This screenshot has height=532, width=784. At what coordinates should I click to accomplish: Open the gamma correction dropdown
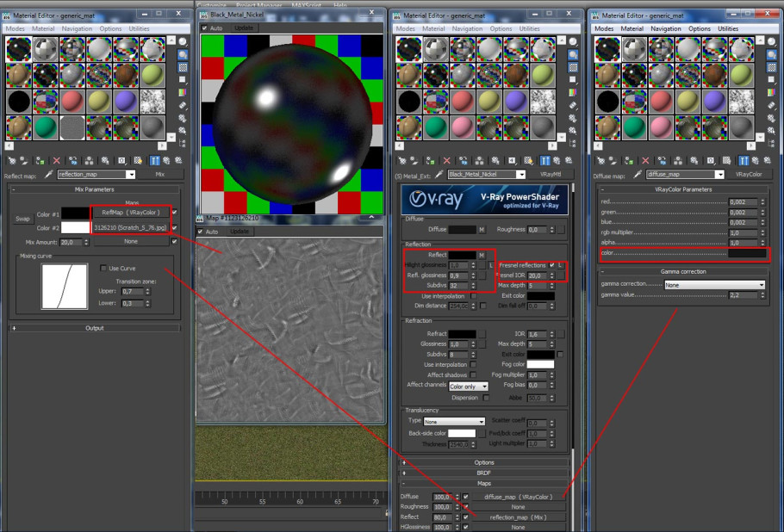click(714, 285)
